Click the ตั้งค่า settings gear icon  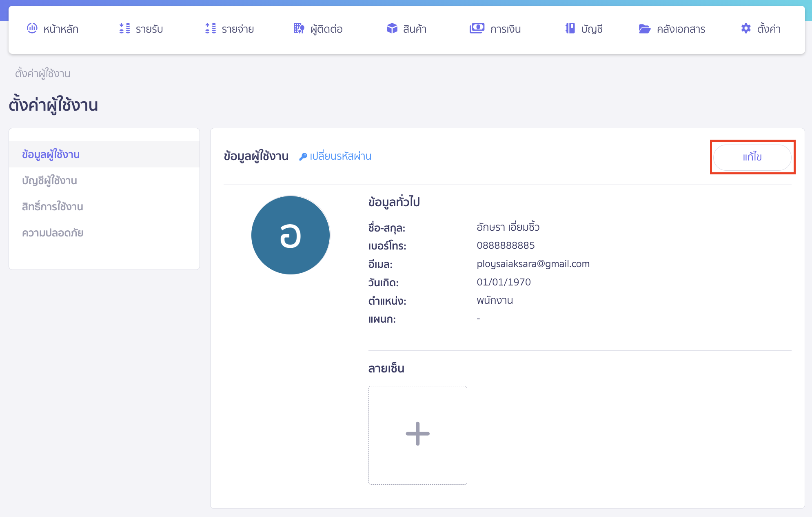[x=745, y=29]
